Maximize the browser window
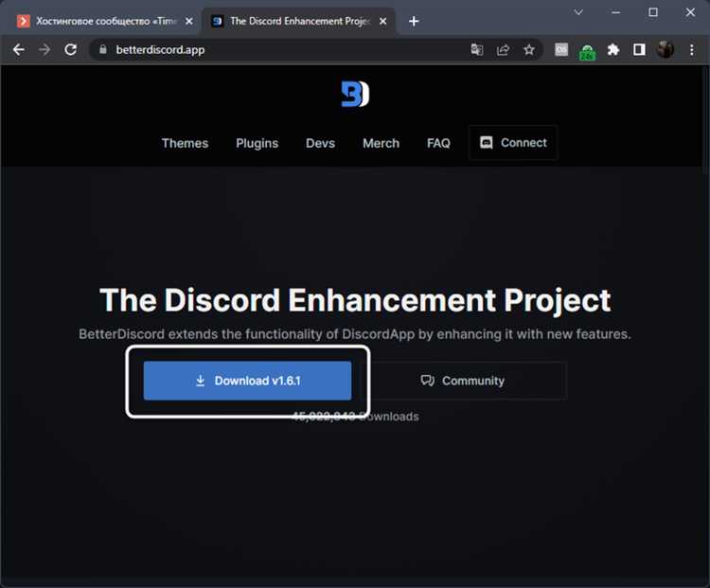 [653, 12]
